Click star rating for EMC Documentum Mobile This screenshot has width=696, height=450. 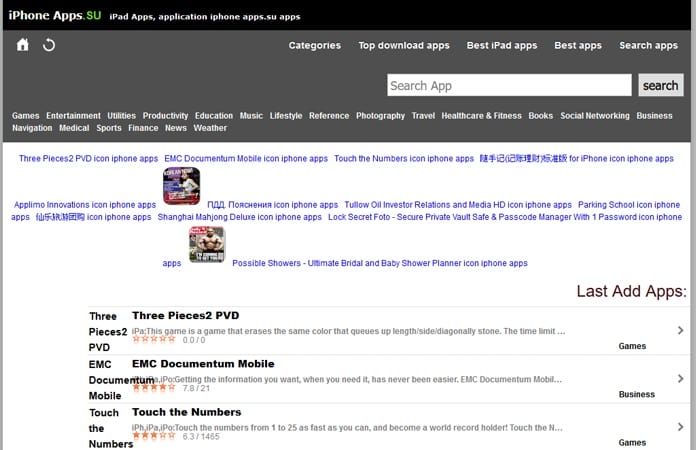pos(154,388)
